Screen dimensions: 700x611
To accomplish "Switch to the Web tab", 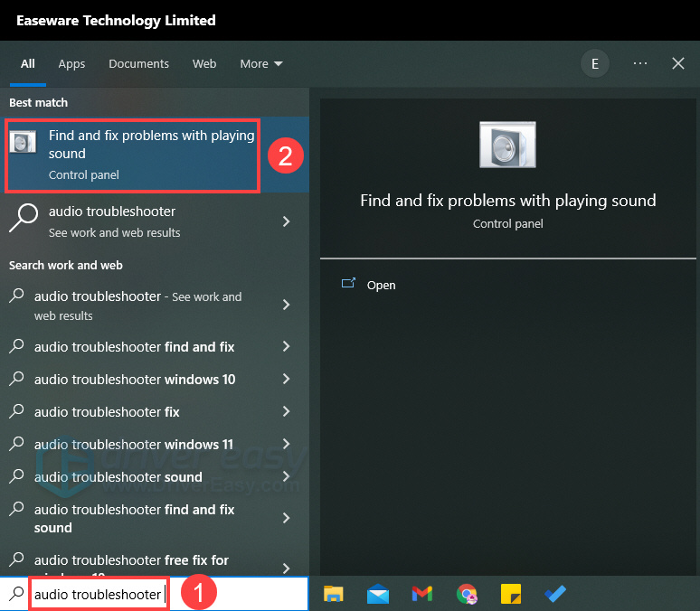I will click(204, 64).
